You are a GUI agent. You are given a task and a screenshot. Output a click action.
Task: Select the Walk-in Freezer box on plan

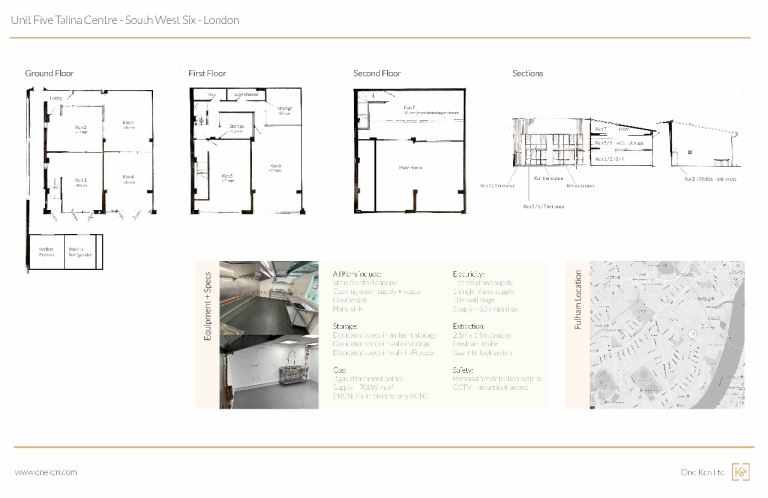point(47,252)
